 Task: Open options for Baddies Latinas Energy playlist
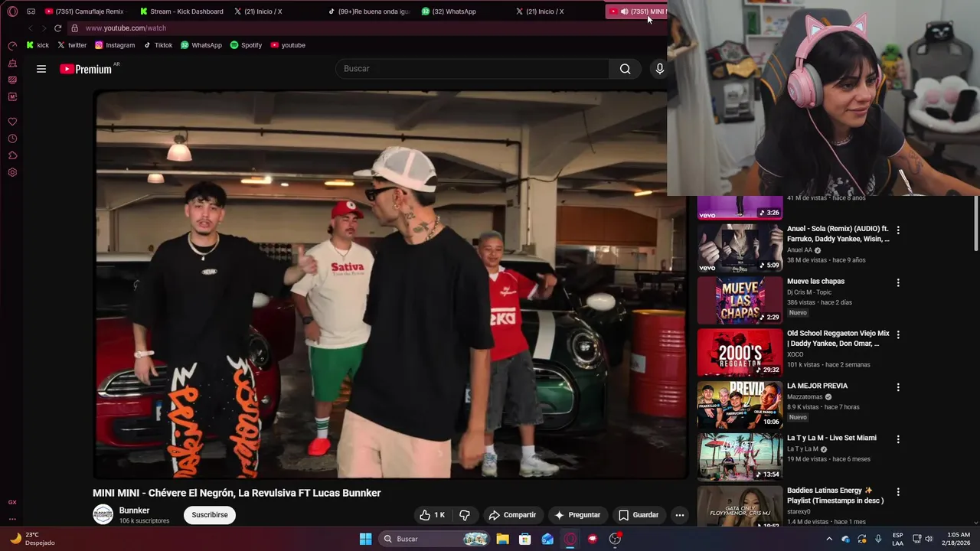[898, 491]
